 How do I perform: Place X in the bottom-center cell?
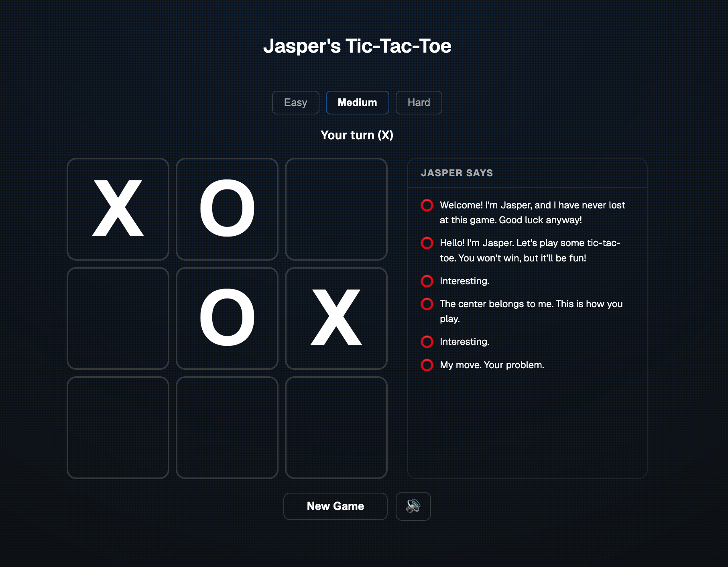227,427
